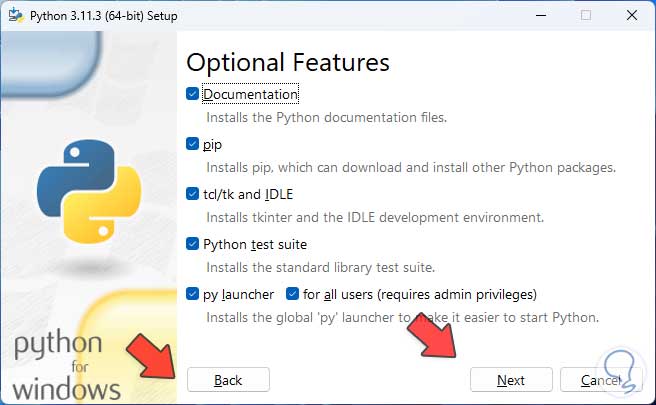
Task: Disable the tcl/tk and IDLE option
Action: (193, 194)
